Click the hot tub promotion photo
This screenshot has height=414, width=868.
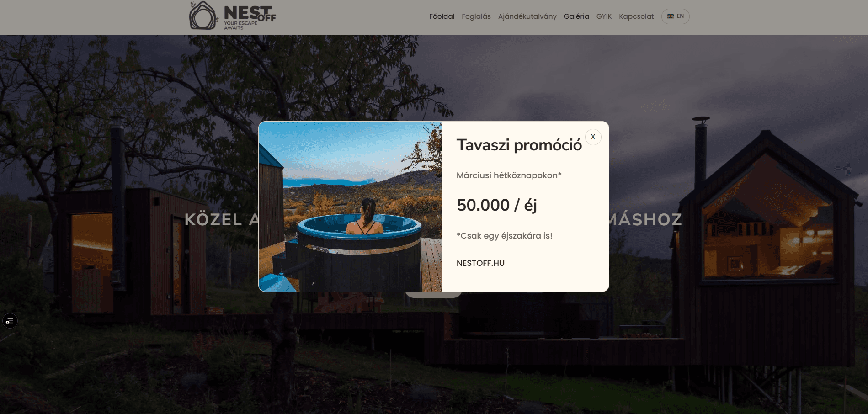[350, 207]
